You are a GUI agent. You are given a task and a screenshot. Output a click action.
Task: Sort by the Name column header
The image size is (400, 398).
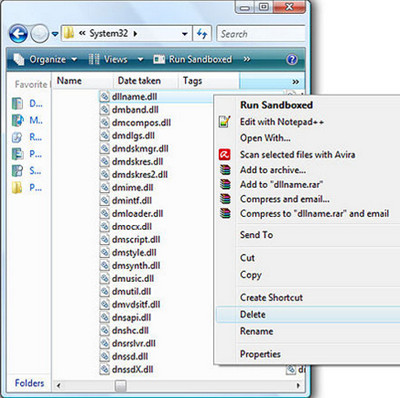83,81
